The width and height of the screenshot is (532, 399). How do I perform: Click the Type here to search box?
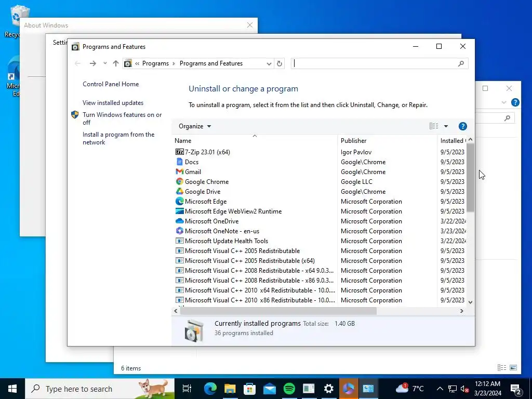click(x=100, y=389)
